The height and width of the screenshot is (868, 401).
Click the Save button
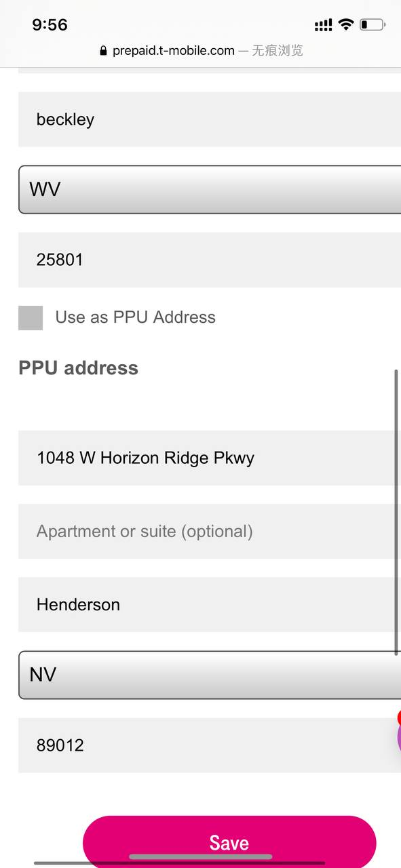tap(229, 842)
